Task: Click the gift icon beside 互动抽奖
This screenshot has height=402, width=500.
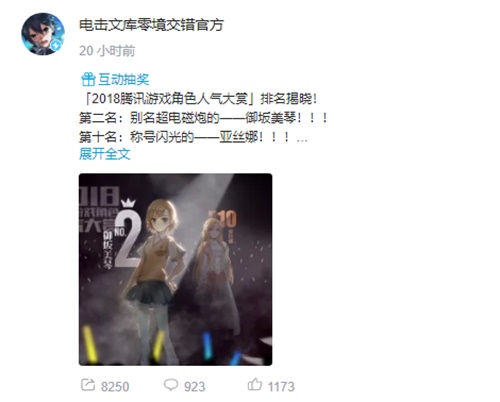Action: (x=88, y=79)
